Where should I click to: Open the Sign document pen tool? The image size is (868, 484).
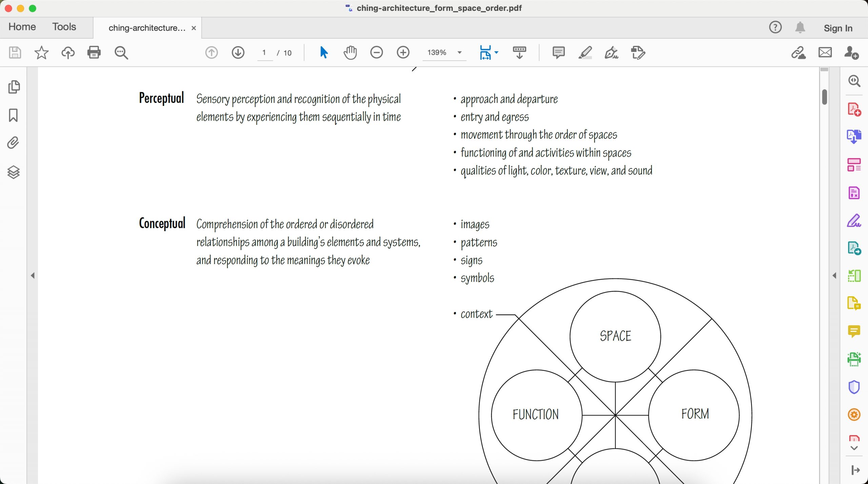[x=612, y=53]
